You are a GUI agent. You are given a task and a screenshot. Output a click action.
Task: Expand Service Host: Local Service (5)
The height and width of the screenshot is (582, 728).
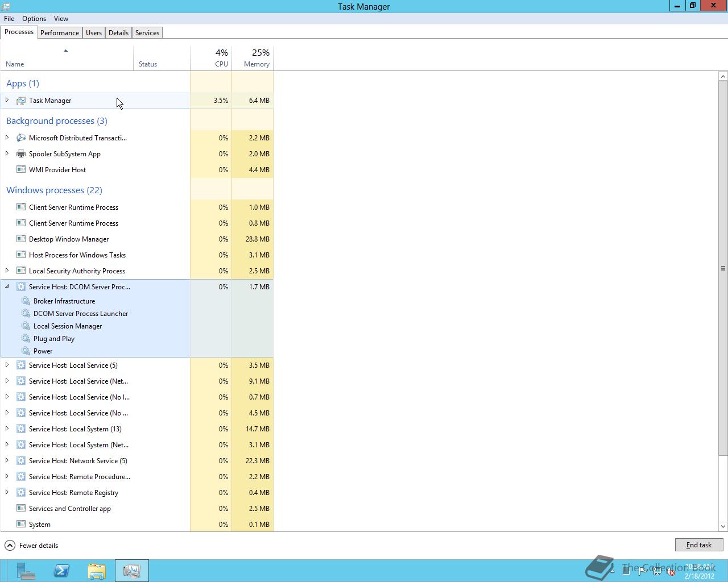click(7, 365)
